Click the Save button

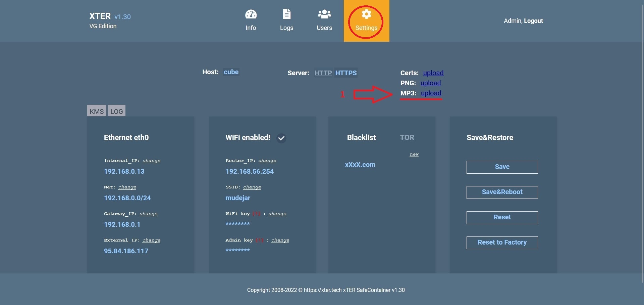point(502,167)
